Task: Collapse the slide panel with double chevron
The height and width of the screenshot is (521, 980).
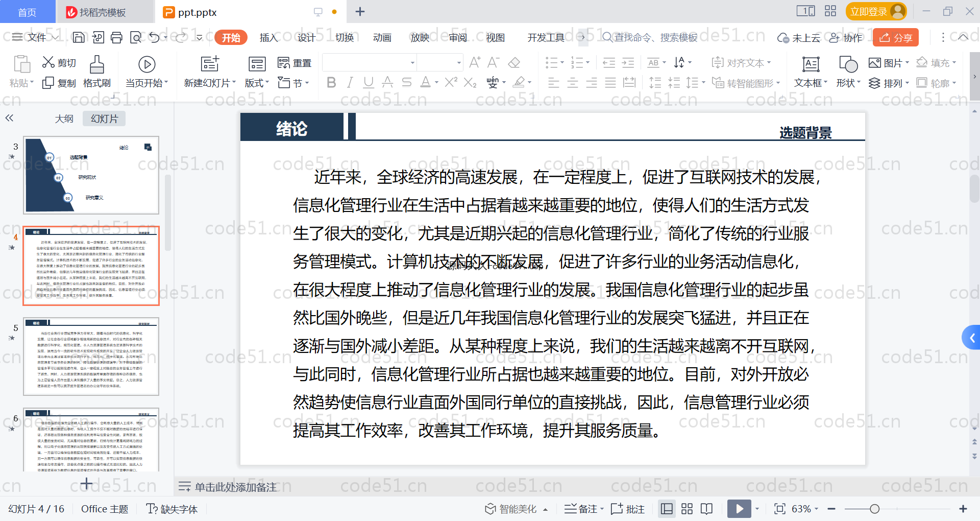Action: [9, 118]
